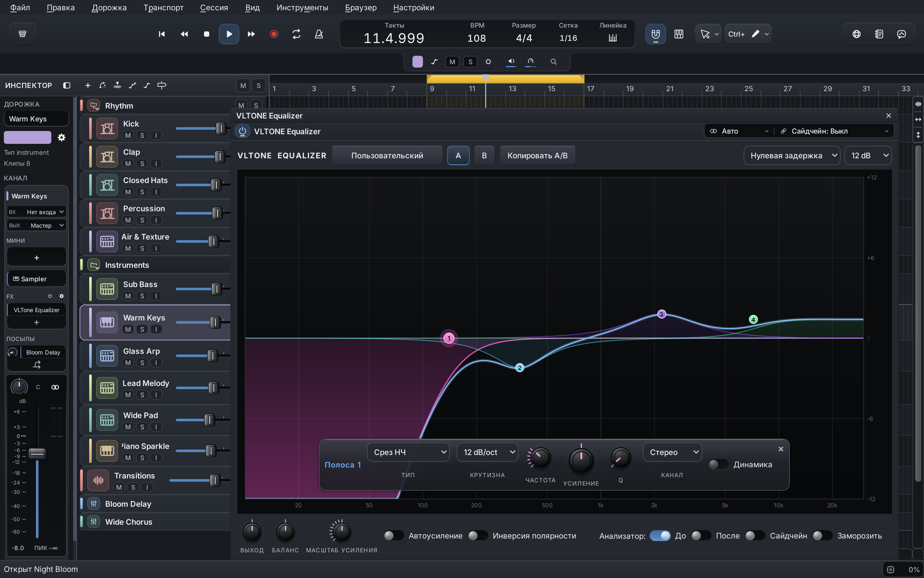Open the Срез НЧ filter type dropdown
Screen dimensions: 924x578
(408, 452)
